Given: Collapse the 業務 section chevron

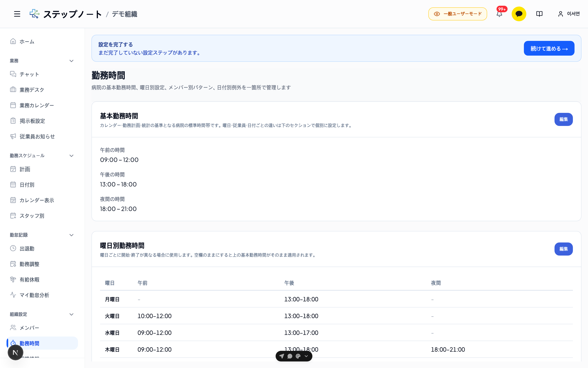Looking at the screenshot, I should pos(71,61).
